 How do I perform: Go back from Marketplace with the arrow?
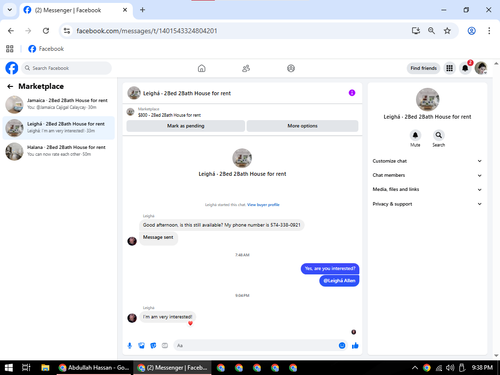coord(10,86)
